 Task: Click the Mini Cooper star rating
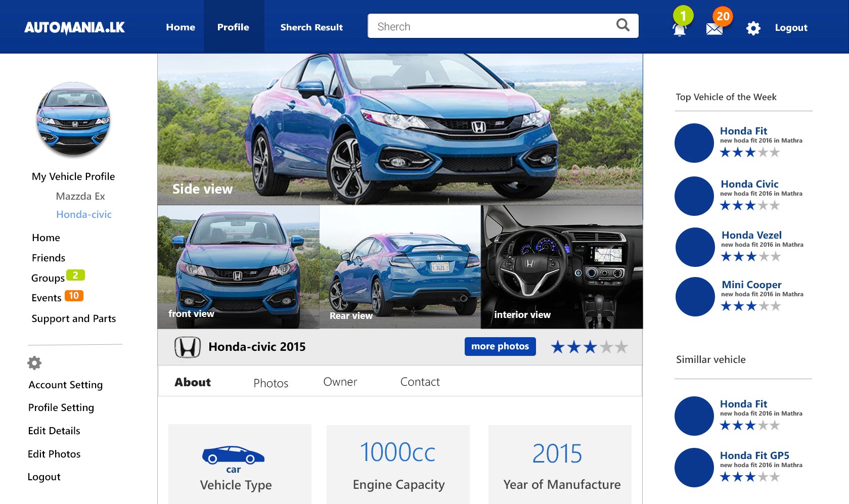(751, 306)
